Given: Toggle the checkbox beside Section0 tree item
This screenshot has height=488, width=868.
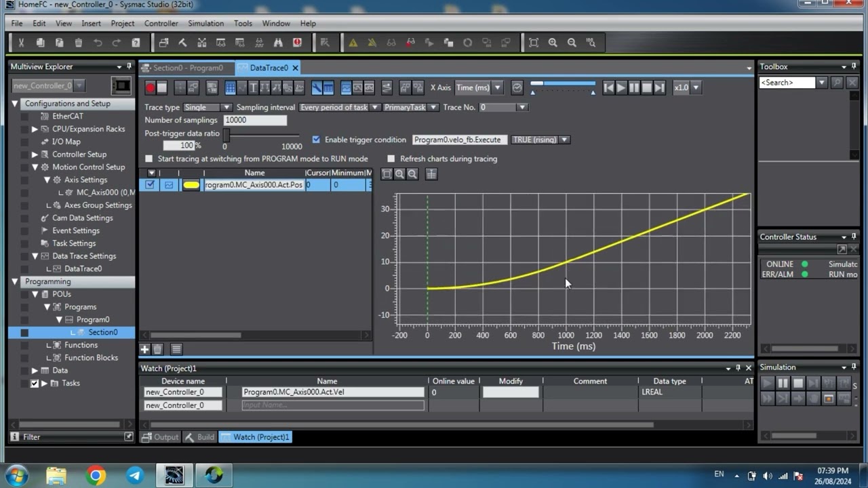Looking at the screenshot, I should tap(24, 332).
